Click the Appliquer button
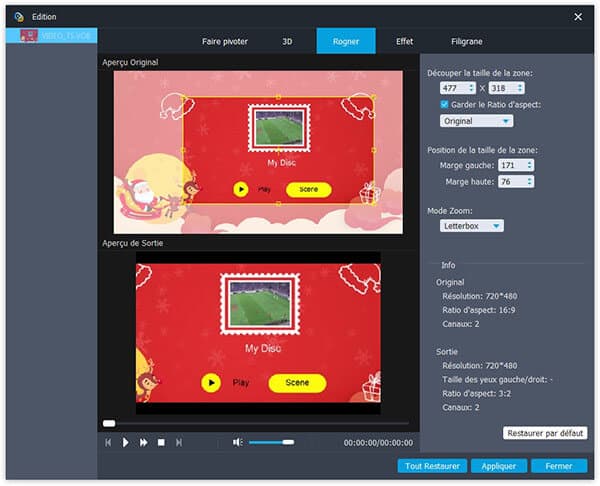The width and height of the screenshot is (600, 486). click(x=498, y=466)
